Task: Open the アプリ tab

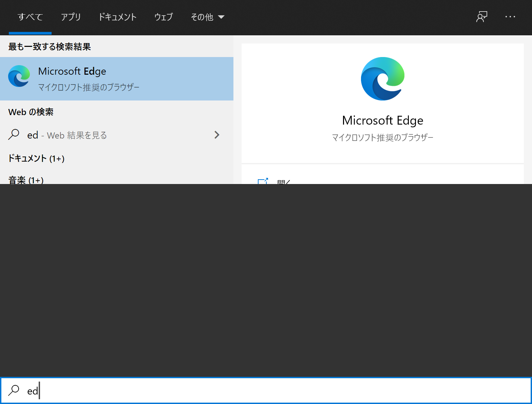Action: click(x=71, y=17)
